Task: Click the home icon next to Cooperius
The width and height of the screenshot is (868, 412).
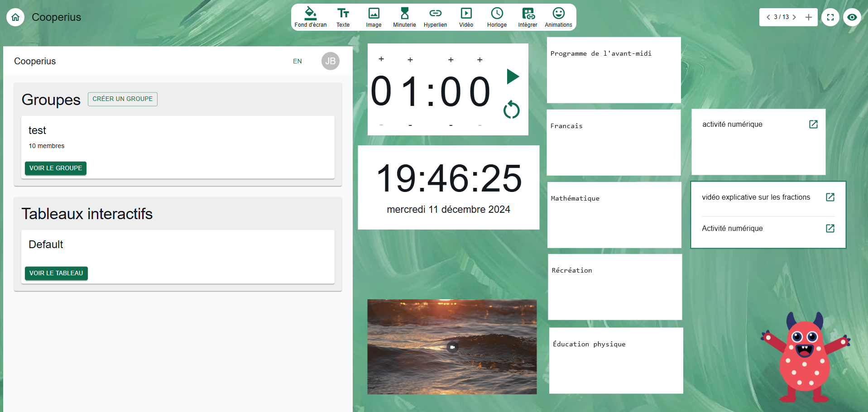Action: coord(15,17)
